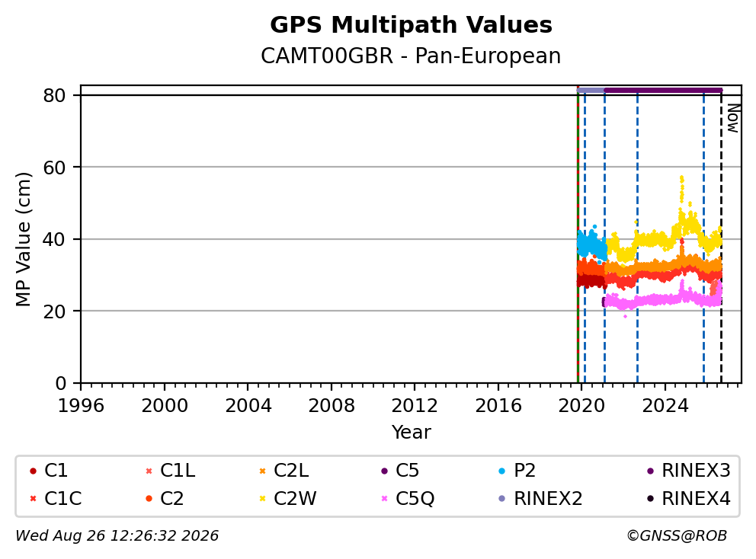Click the light blue P2 data cluster
Viewport: 756px width, 559px height.
pyautogui.click(x=591, y=244)
